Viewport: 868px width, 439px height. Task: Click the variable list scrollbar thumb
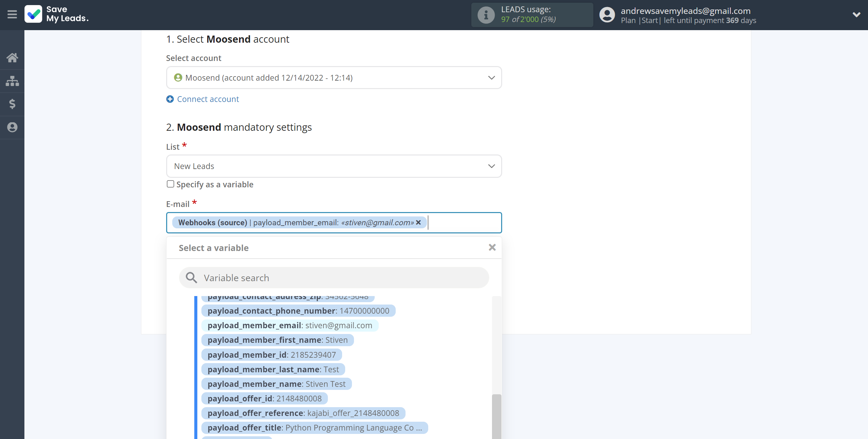[x=496, y=417]
